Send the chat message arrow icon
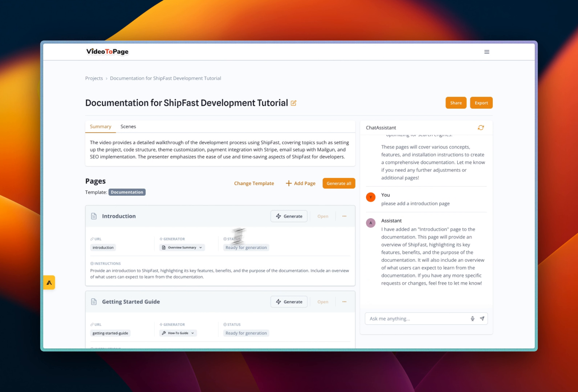Viewport: 578px width, 392px height. (x=482, y=319)
